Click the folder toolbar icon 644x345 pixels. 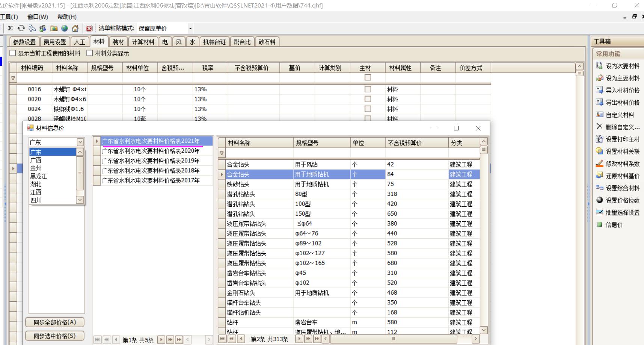coord(54,28)
